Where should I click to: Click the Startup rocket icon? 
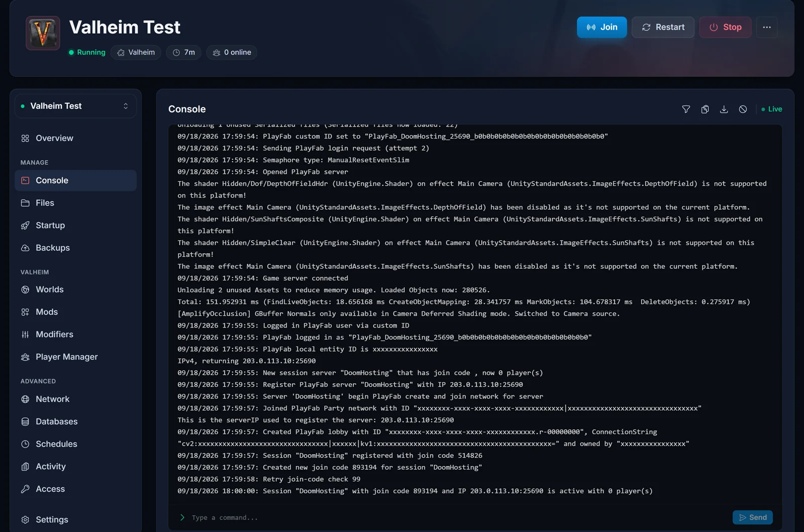click(25, 226)
